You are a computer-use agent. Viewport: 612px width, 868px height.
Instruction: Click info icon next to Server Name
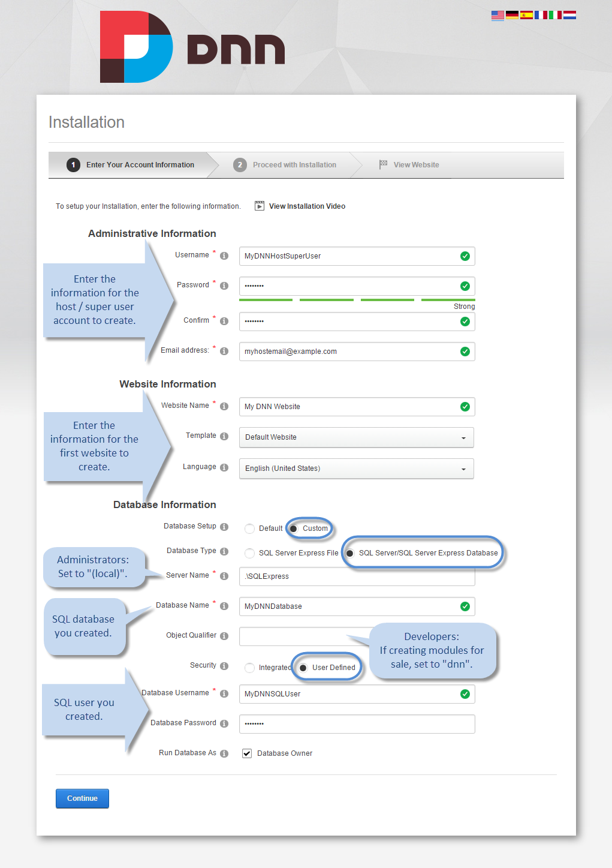pyautogui.click(x=224, y=576)
